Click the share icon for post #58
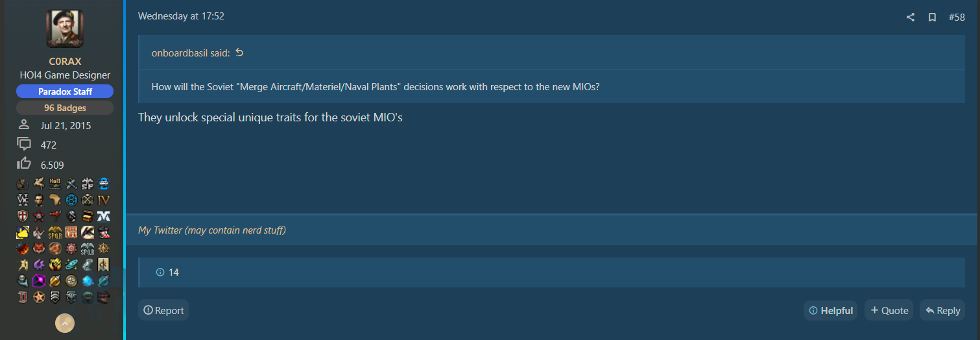980x340 pixels. click(x=911, y=18)
